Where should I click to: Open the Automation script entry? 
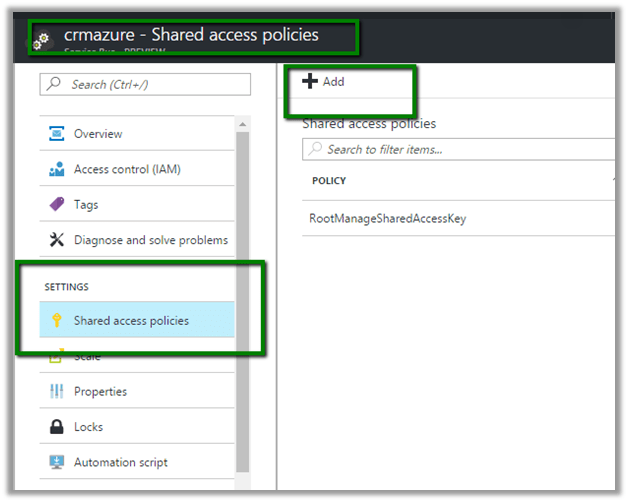coord(120,462)
